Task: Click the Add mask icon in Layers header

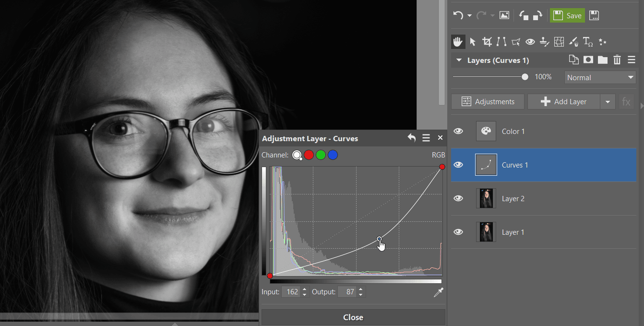Action: pos(588,60)
